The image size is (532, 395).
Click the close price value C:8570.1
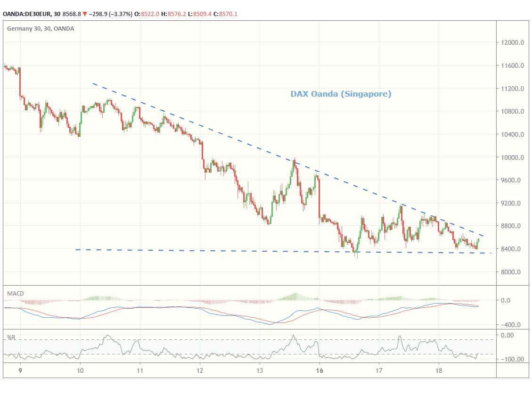(x=225, y=14)
